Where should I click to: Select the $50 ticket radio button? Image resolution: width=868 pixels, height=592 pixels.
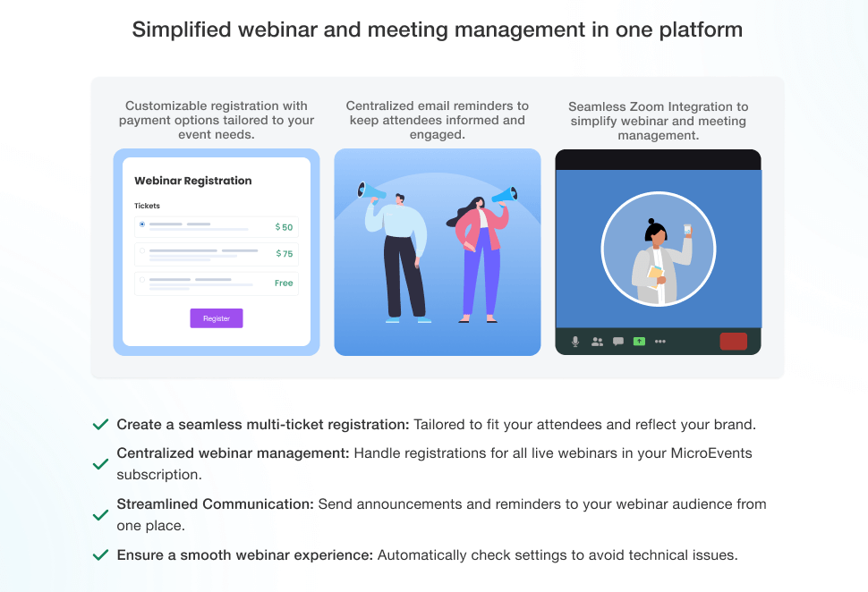(142, 224)
